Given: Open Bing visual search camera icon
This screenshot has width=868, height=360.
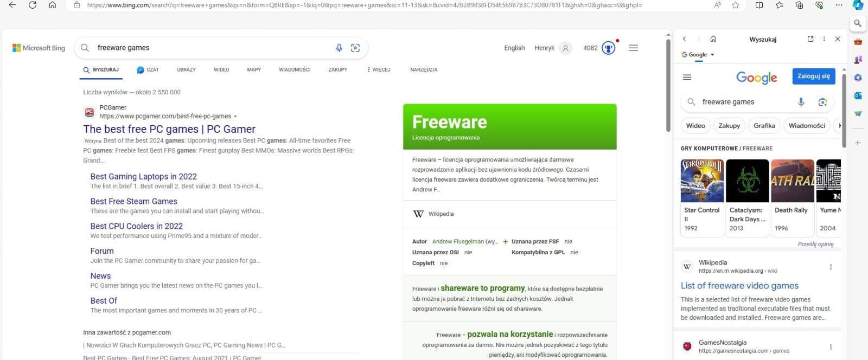Looking at the screenshot, I should tap(355, 48).
